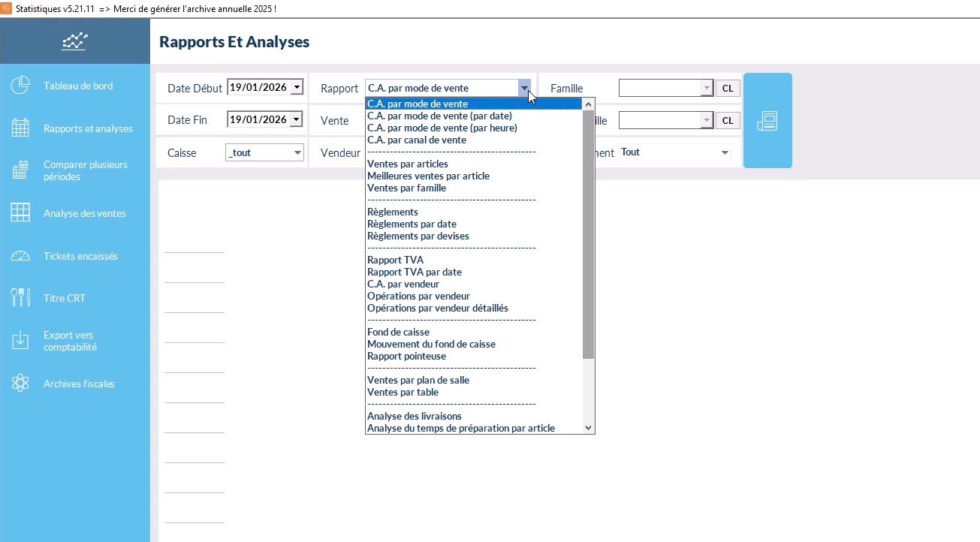
Task: Expand the Famille combo box
Action: point(706,89)
